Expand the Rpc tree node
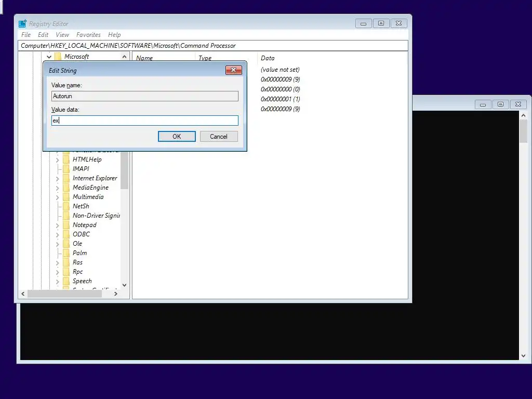This screenshot has width=532, height=399. tap(57, 272)
